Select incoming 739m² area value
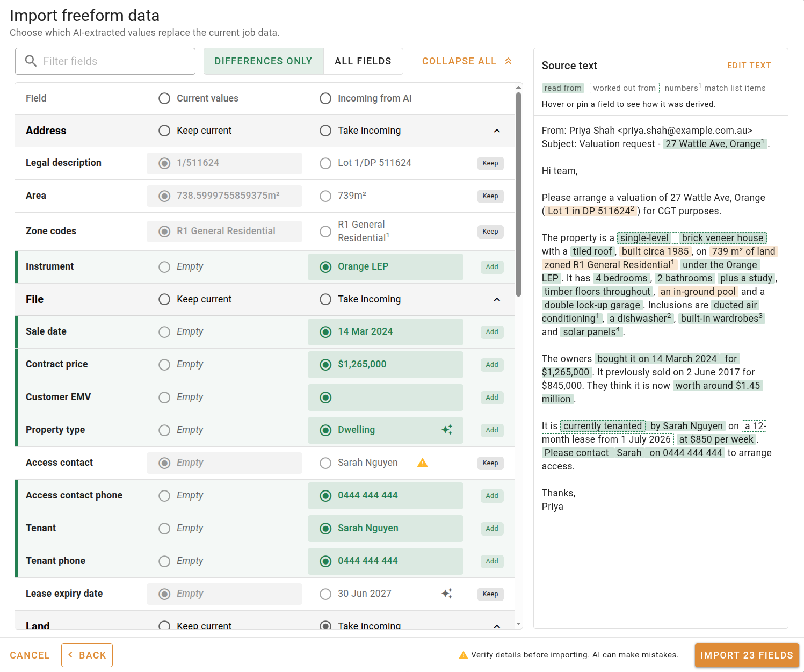 pos(325,196)
